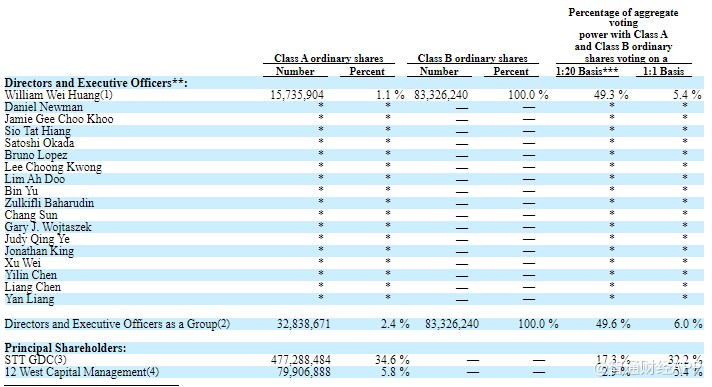Select the Class A ordinary shares header
Image resolution: width=712 pixels, height=387 pixels.
(329, 58)
